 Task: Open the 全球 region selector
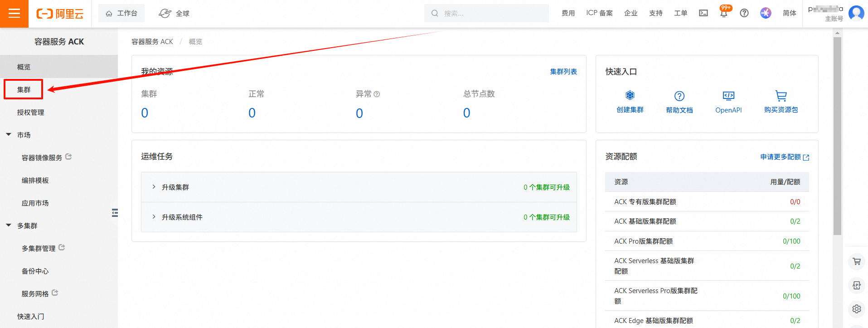pos(174,13)
